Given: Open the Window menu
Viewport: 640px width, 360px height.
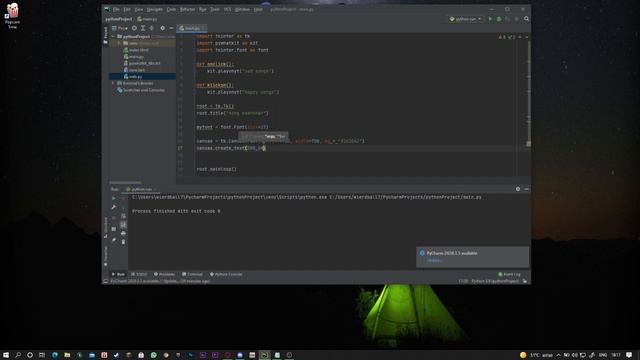Looking at the screenshot, I should [x=242, y=9].
